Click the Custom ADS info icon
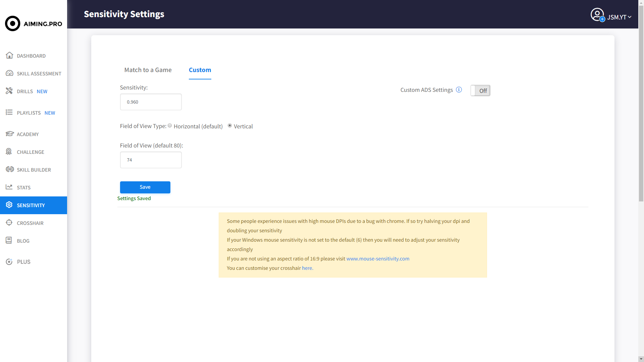 coord(459,90)
